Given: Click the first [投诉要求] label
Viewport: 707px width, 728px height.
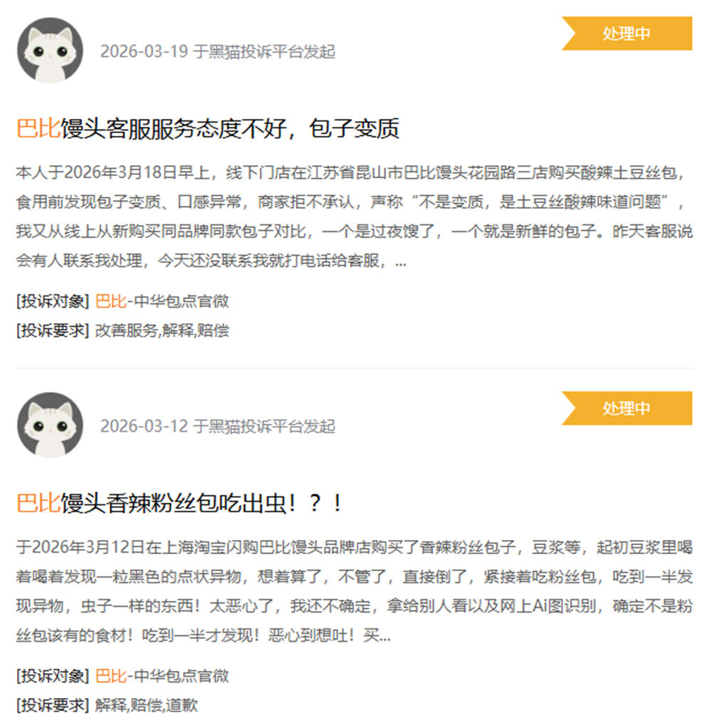Looking at the screenshot, I should tap(53, 331).
